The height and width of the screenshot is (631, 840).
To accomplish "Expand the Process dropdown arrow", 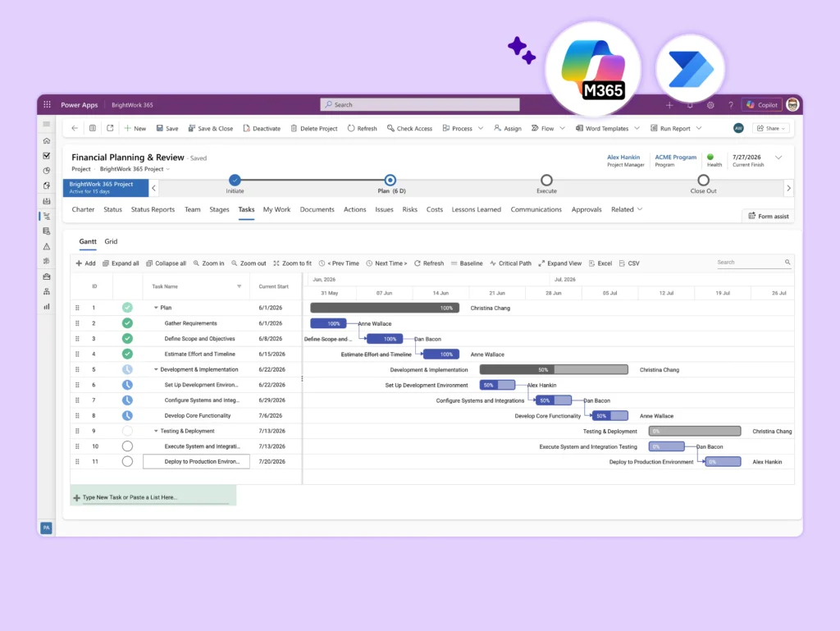I will click(x=481, y=128).
